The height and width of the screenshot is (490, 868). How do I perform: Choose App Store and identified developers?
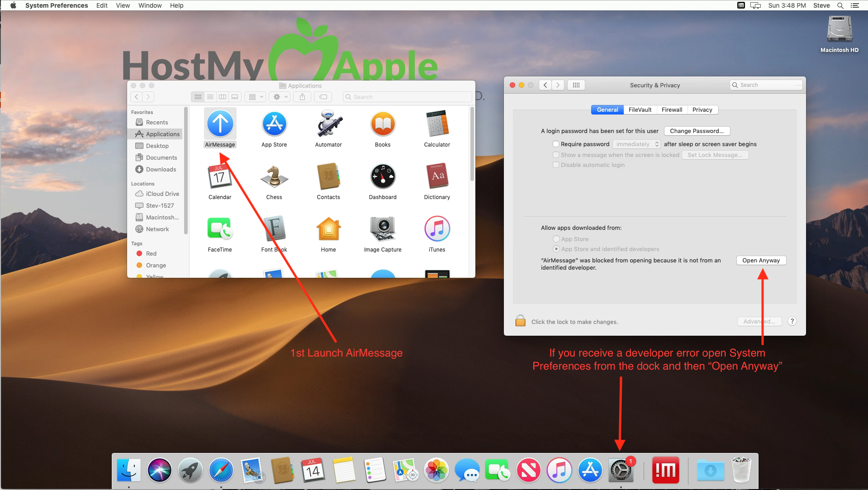556,249
